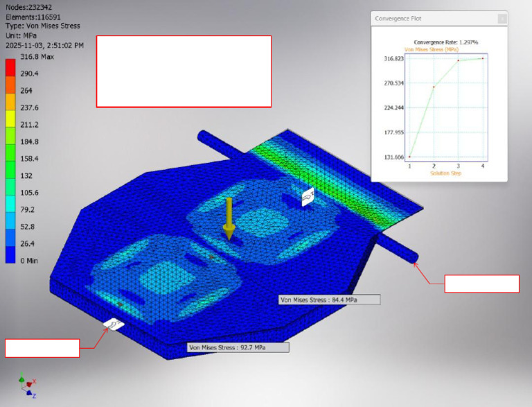Image resolution: width=532 pixels, height=407 pixels.
Task: Select the constraint glyph at the bottom edge
Action: (114, 324)
